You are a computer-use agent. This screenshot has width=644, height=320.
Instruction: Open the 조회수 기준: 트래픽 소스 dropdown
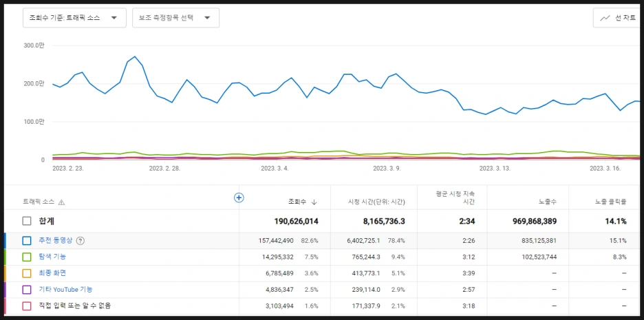pos(74,18)
